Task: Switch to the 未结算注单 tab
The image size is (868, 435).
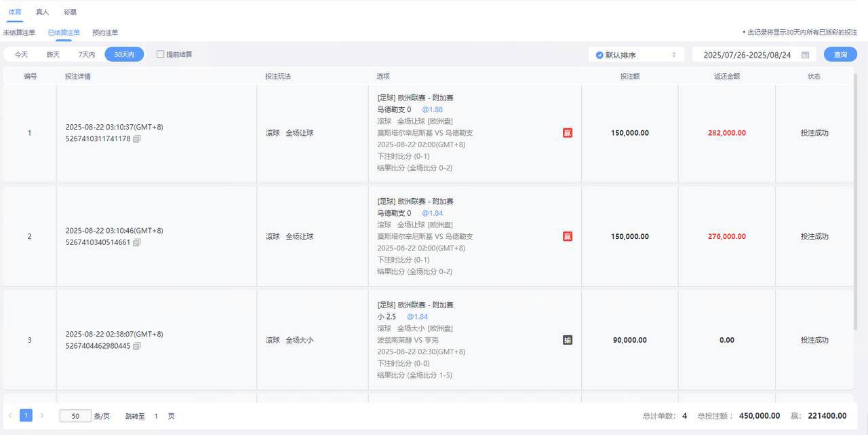Action: pyautogui.click(x=19, y=32)
